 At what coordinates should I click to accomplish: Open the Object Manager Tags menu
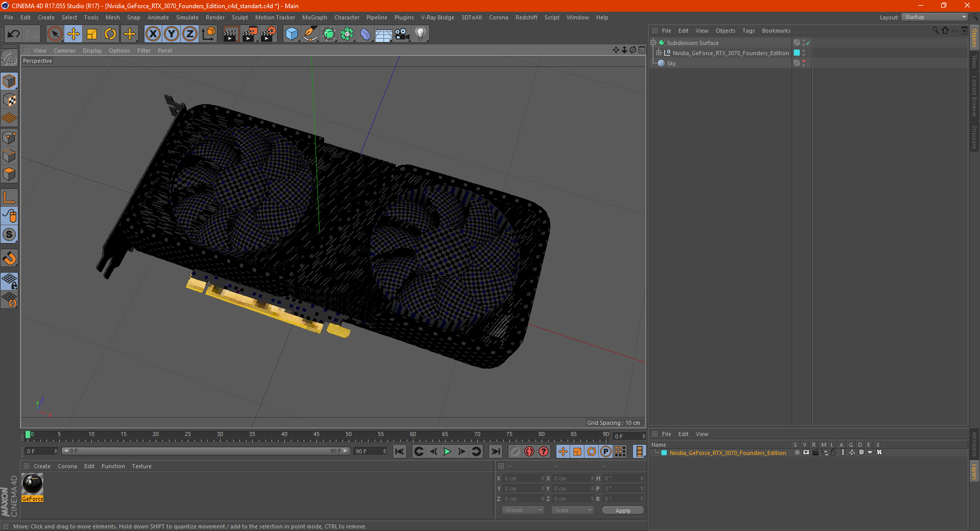coord(748,31)
